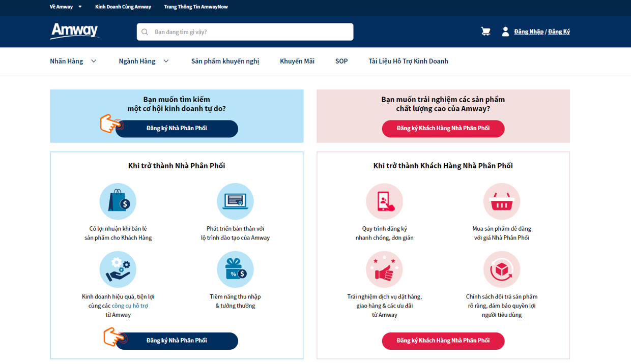The height and width of the screenshot is (364, 631).
Task: Expand the Về Amway dropdown
Action: [x=66, y=7]
